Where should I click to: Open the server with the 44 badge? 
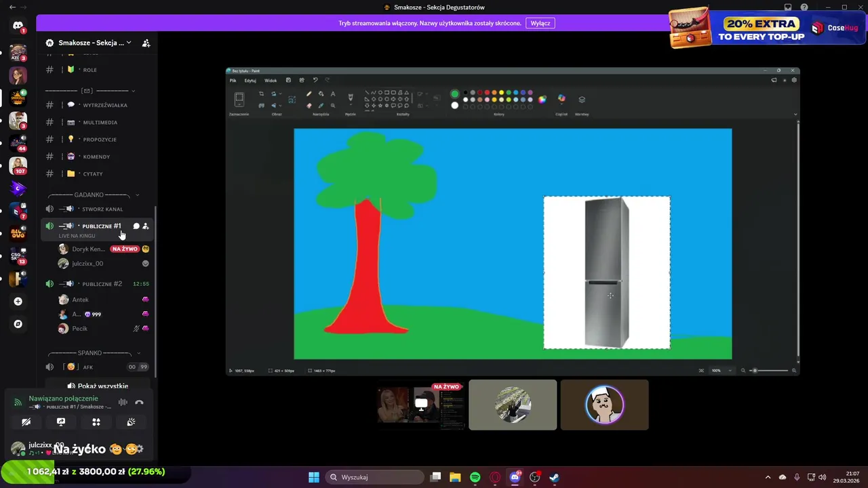pos(18,143)
